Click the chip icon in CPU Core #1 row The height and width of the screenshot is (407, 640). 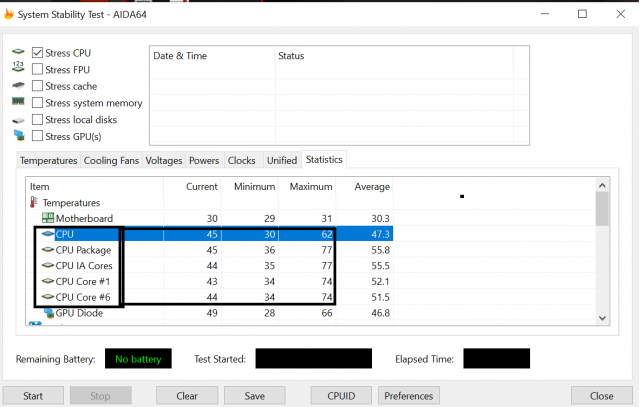click(x=48, y=281)
